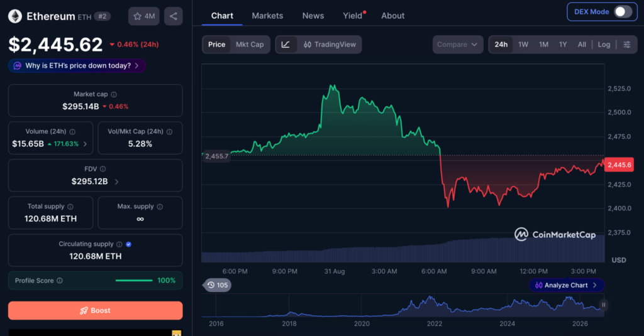Open the Compare dropdown
This screenshot has height=336, width=644.
pos(458,45)
